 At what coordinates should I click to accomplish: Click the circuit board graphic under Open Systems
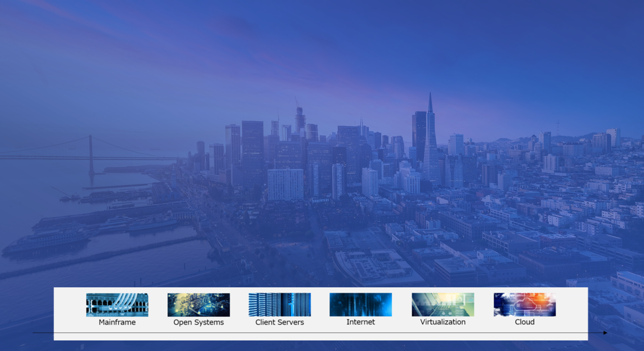198,304
